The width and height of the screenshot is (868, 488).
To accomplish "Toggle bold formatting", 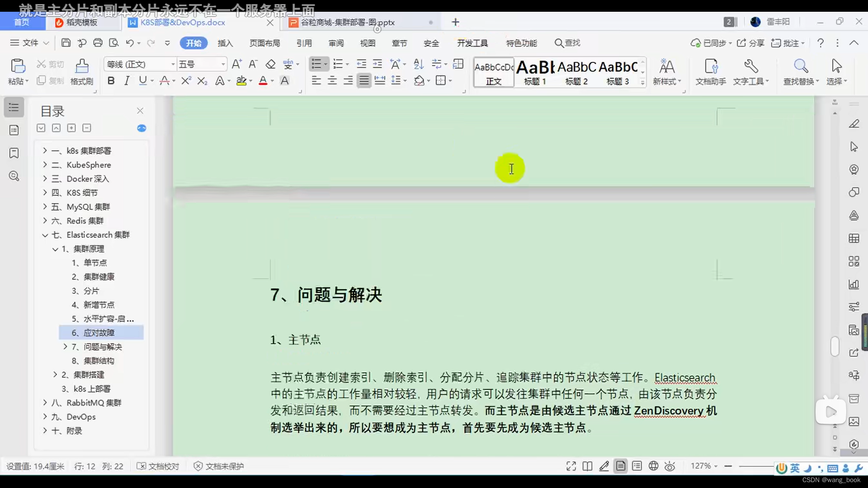I will pos(111,80).
